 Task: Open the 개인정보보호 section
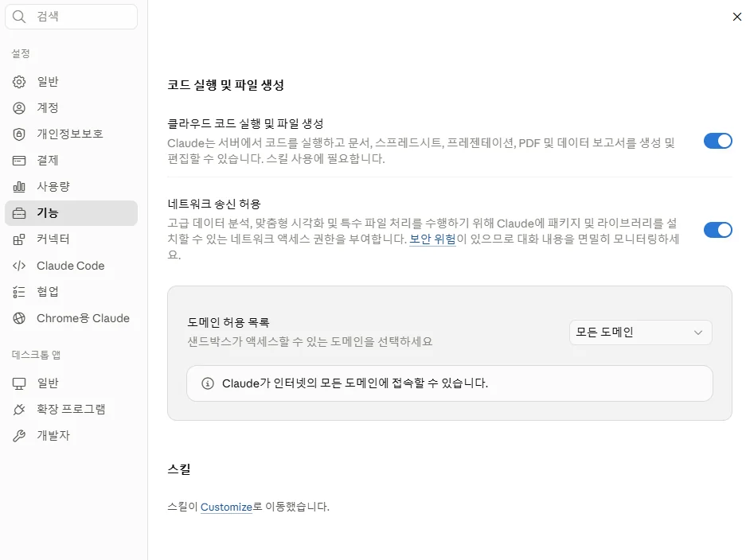click(72, 134)
